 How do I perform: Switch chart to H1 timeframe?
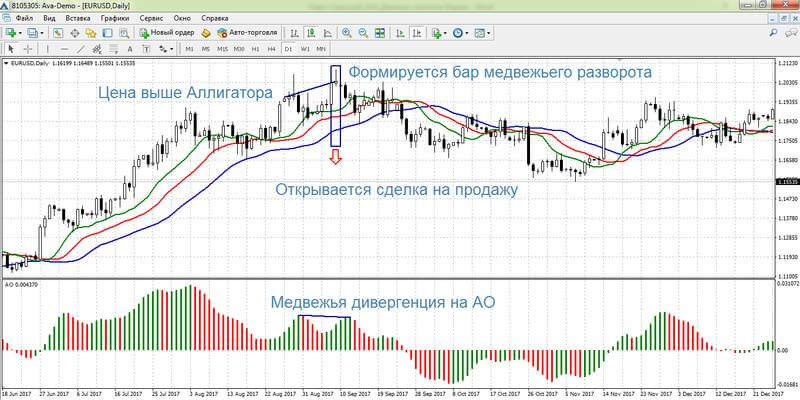[x=256, y=48]
